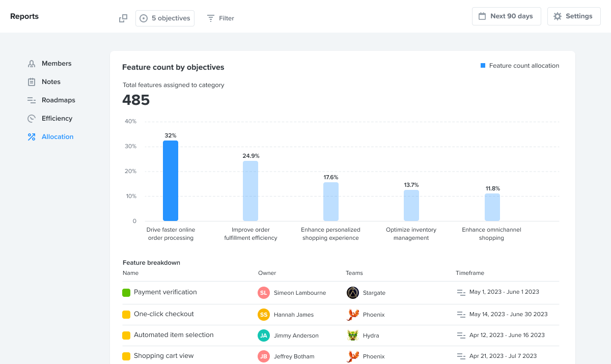The width and height of the screenshot is (611, 364).
Task: Click the 32% bar for Drive faster online order processing
Action: pos(170,180)
